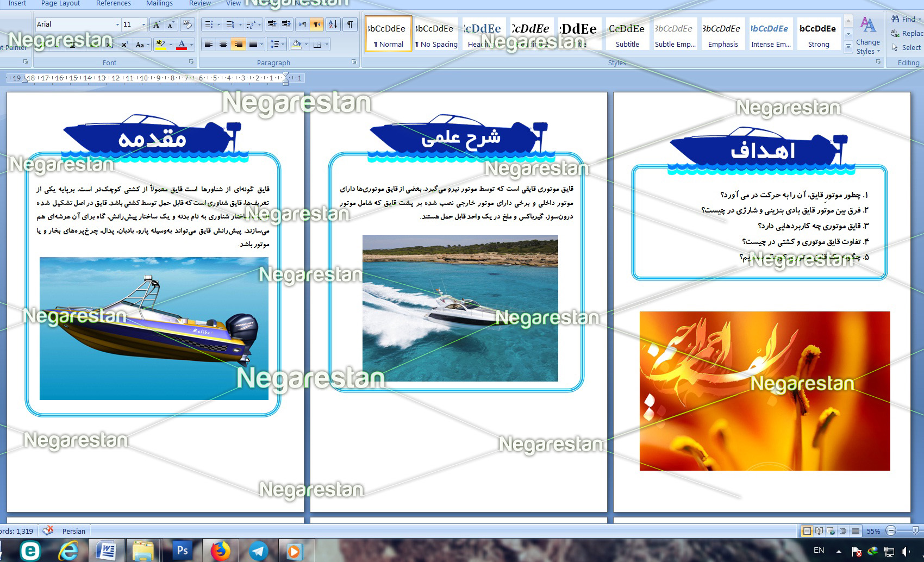Click the Justify alignment icon
Screen dimensions: 924x562
(253, 44)
